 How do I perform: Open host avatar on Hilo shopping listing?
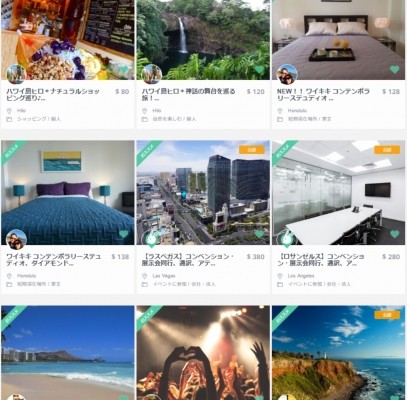pyautogui.click(x=16, y=74)
